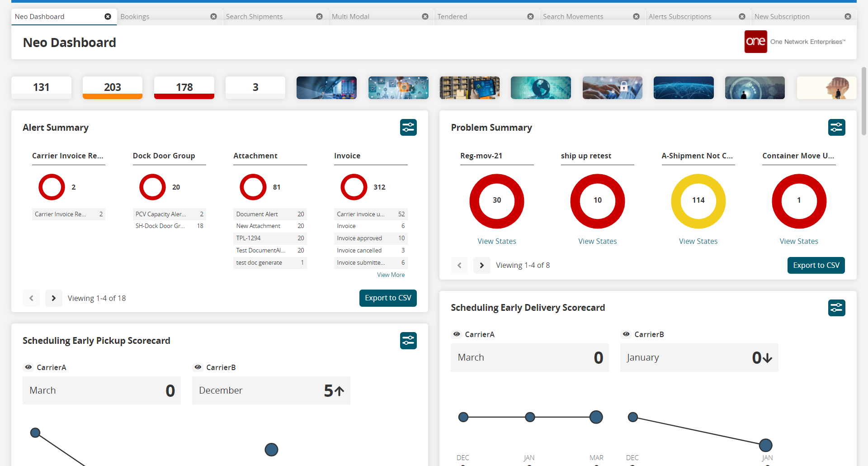The image size is (868, 466).
Task: Open Alert Summary filter settings icon
Action: [x=408, y=128]
